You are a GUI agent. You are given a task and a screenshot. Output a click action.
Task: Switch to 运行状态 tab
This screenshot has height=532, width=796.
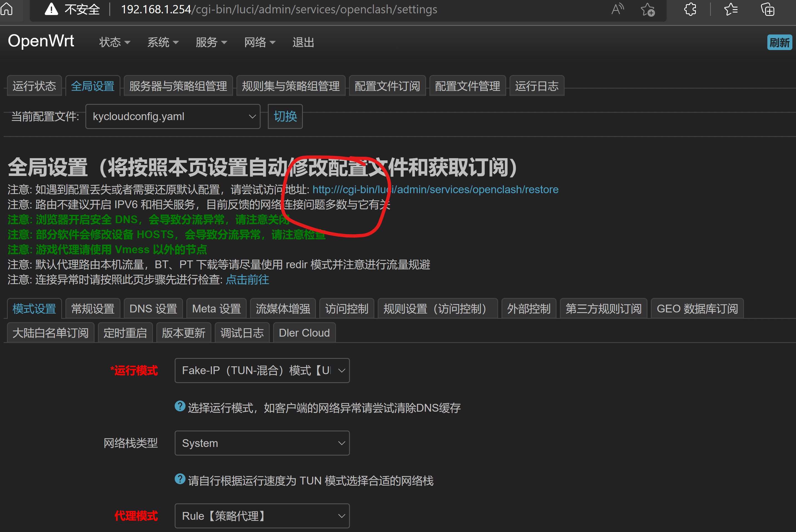(34, 86)
